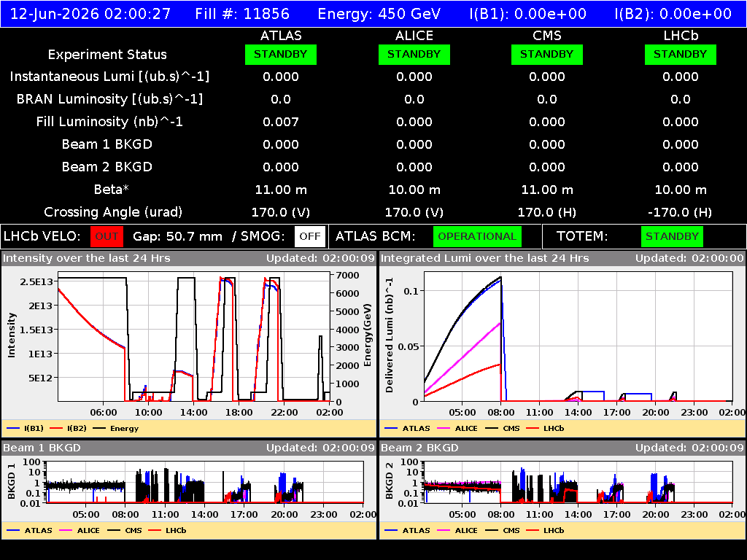The width and height of the screenshot is (747, 560).
Task: Click the ALICE STANDBY status badge
Action: [414, 54]
